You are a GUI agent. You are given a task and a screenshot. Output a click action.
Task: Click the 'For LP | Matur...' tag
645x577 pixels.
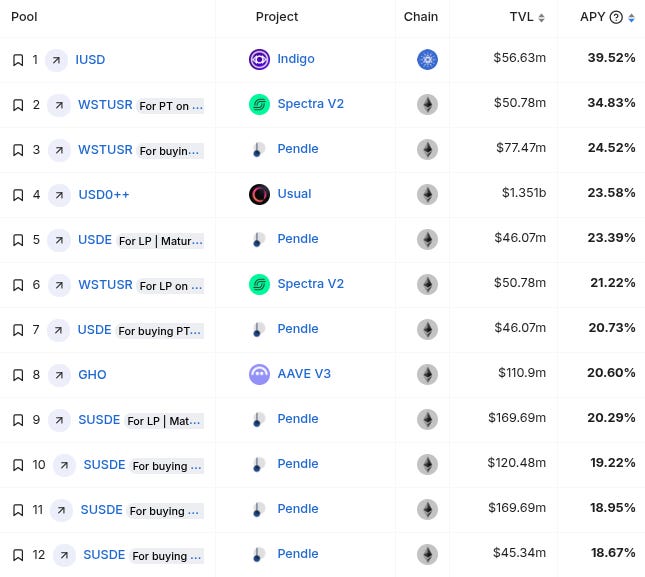(x=161, y=241)
